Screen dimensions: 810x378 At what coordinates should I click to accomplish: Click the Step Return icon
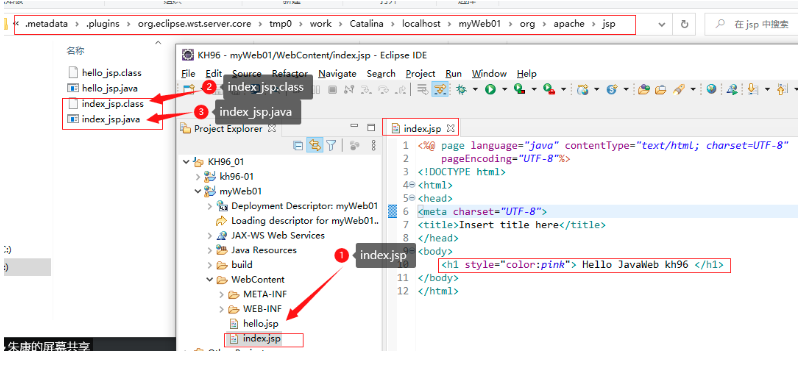401,89
